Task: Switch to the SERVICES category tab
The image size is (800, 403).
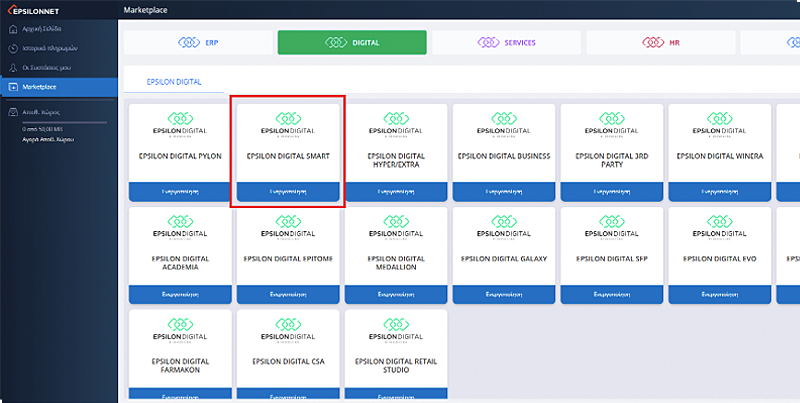Action: click(x=506, y=42)
